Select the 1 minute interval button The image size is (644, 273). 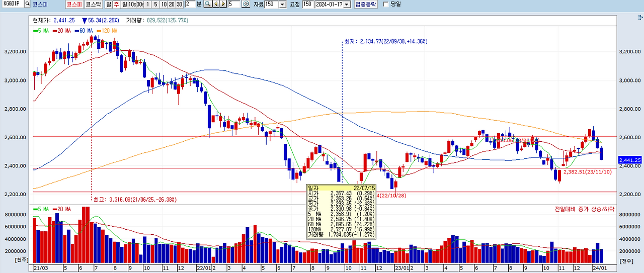tap(148, 4)
